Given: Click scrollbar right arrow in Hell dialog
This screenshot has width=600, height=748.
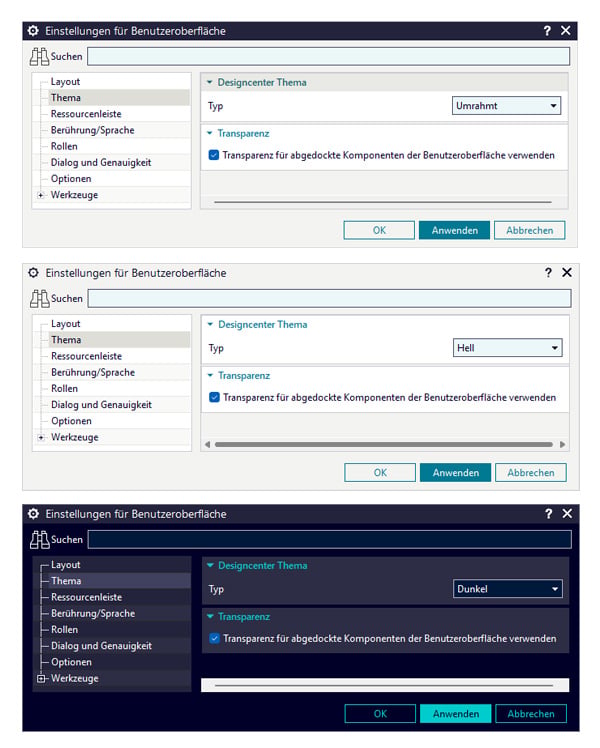Looking at the screenshot, I should pyautogui.click(x=562, y=444).
